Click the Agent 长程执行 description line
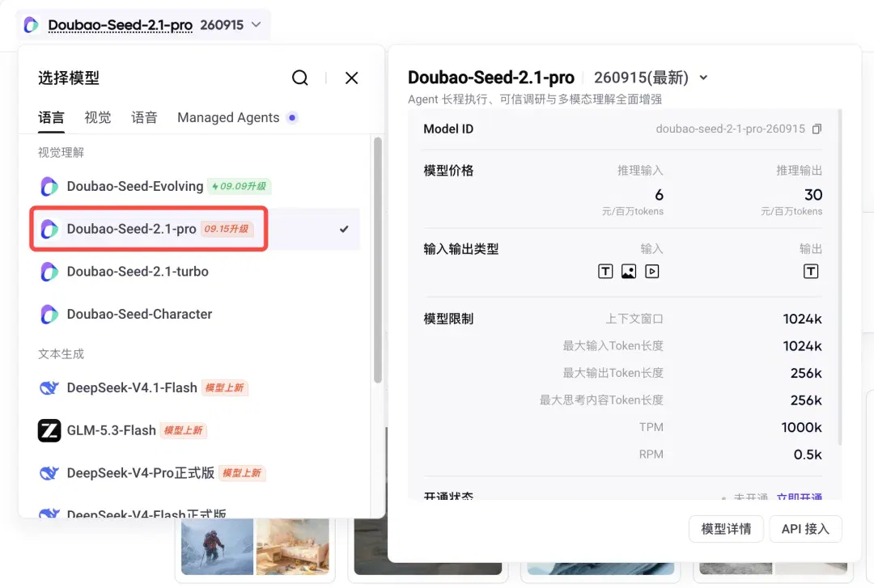 pyautogui.click(x=535, y=99)
